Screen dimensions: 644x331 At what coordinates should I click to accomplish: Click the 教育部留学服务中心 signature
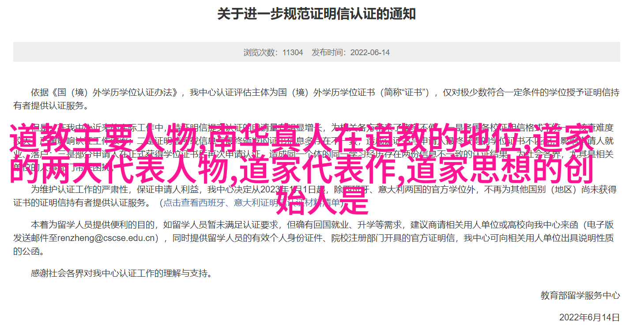[580, 295]
